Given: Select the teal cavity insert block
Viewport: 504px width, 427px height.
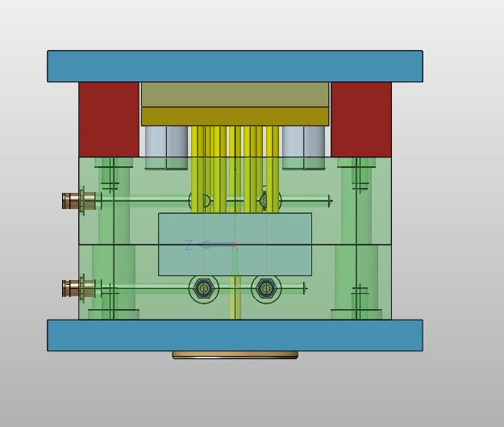Looking at the screenshot, I should click(235, 245).
